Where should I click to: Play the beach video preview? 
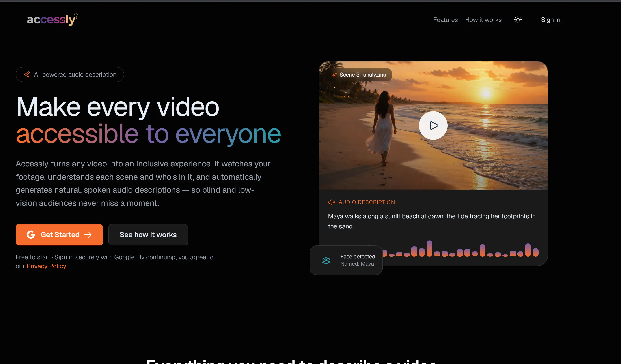(x=433, y=126)
